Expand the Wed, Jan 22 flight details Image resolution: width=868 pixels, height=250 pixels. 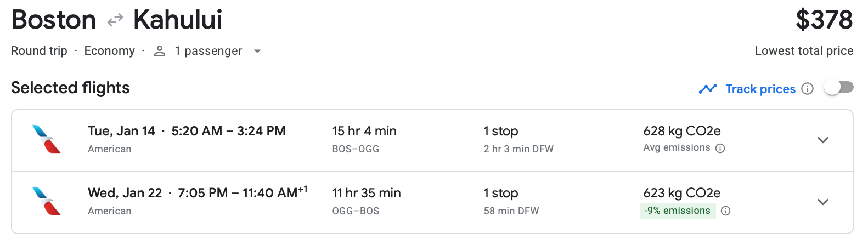(x=822, y=202)
